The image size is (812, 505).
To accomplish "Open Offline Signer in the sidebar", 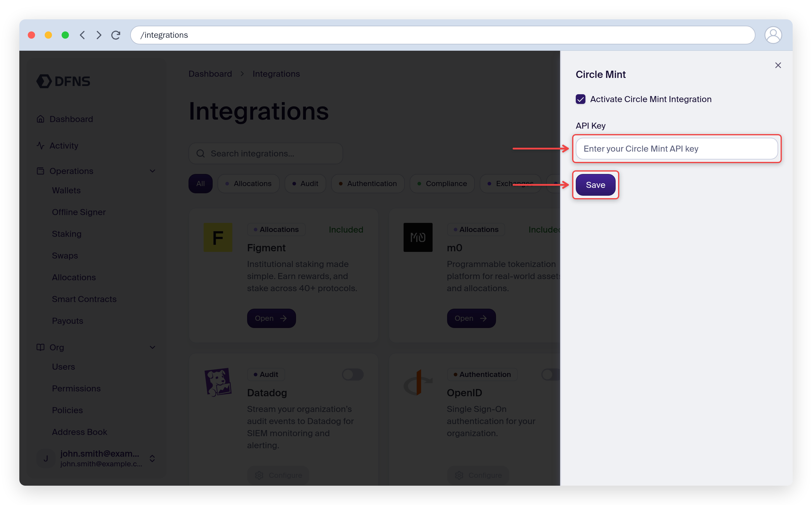I will tap(79, 212).
